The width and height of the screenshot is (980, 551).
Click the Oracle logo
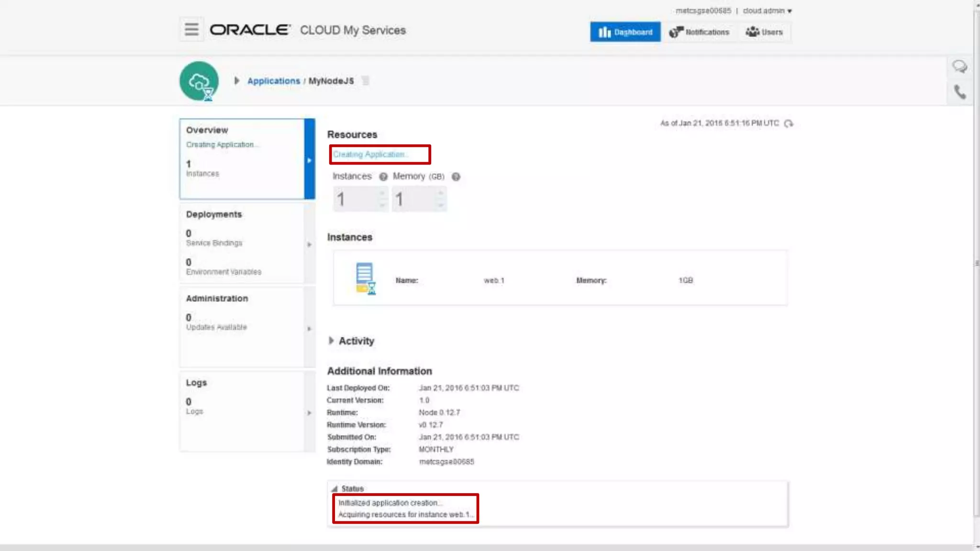tap(250, 30)
